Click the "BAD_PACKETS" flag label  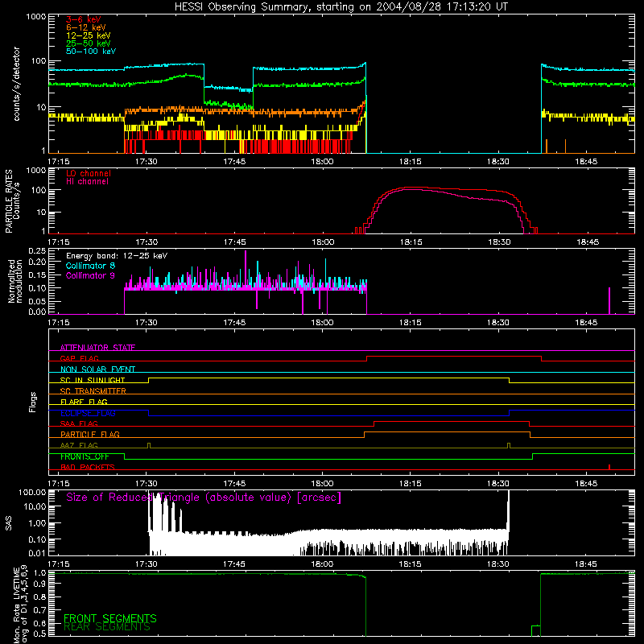(88, 468)
